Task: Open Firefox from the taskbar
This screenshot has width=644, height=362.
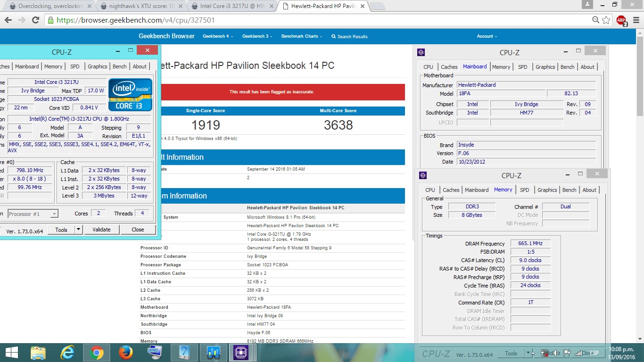Action: [125, 353]
